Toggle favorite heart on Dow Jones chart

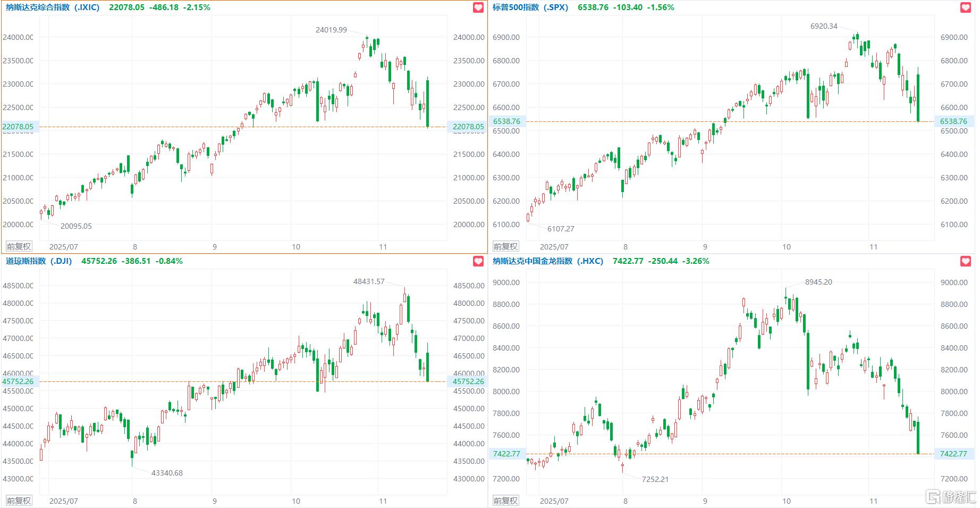(478, 261)
